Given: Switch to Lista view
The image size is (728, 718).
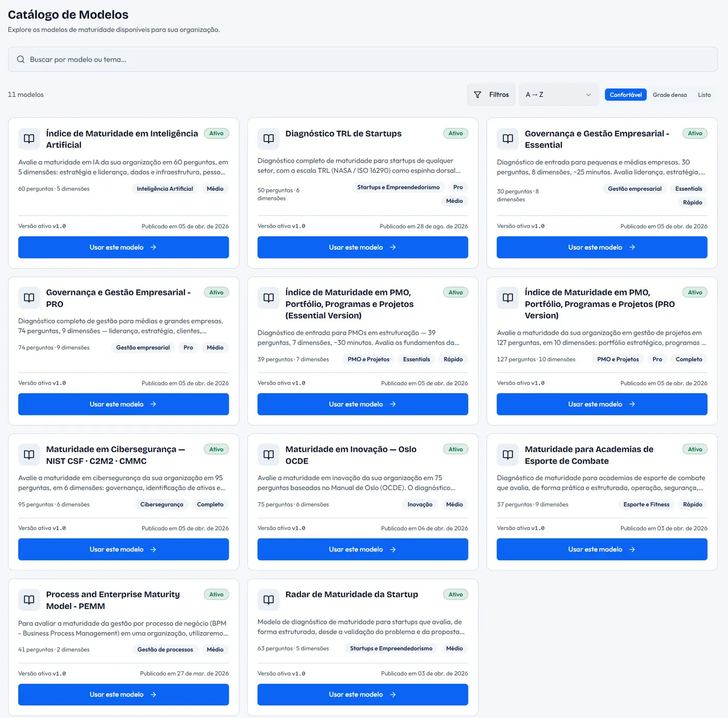Looking at the screenshot, I should pyautogui.click(x=704, y=95).
